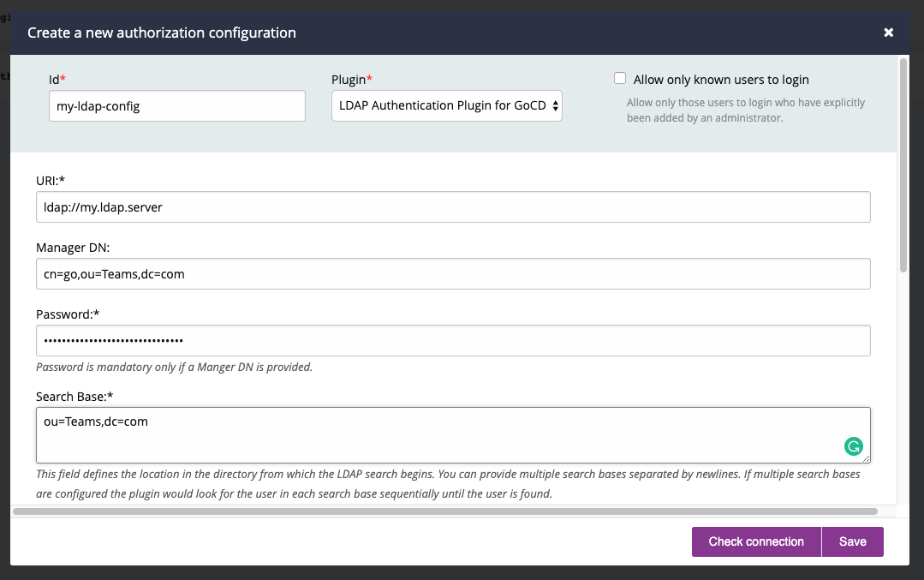Click the Grammarly icon in Search Base
Screen dimensions: 924x580
point(853,446)
